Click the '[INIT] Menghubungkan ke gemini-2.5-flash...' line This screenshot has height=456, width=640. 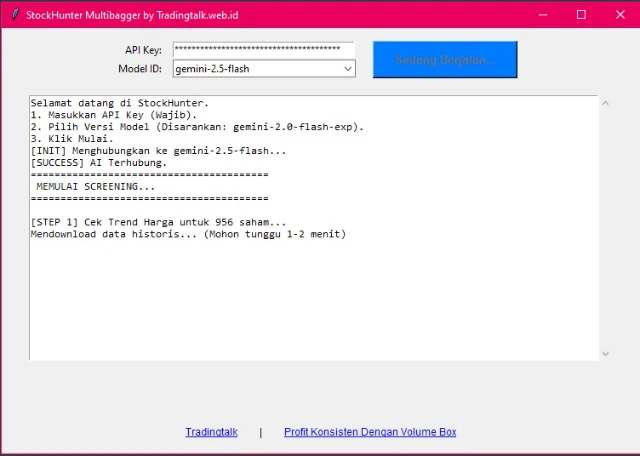click(158, 151)
